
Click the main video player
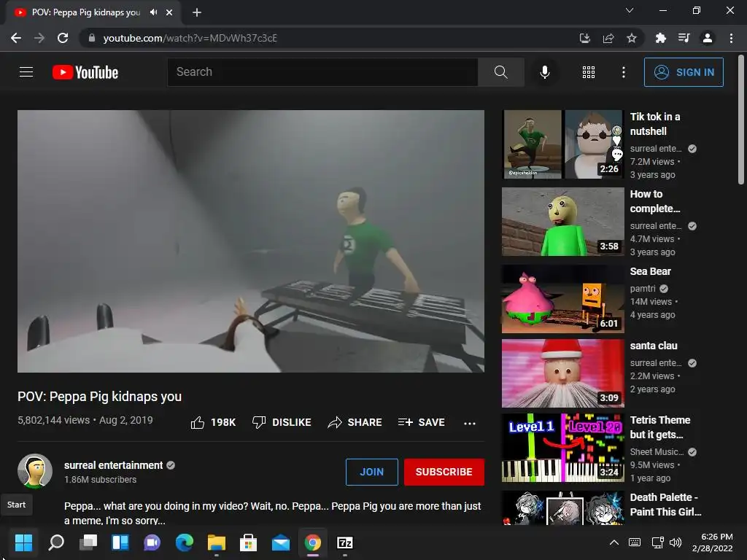tap(251, 241)
